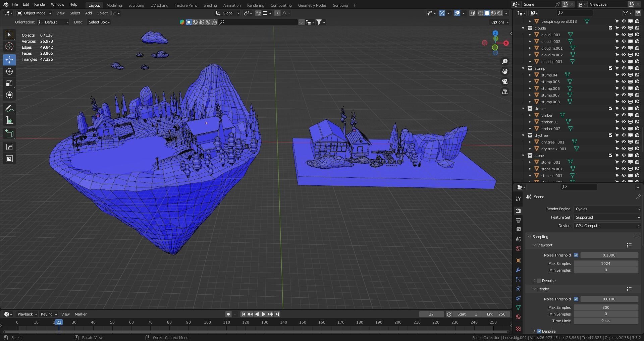Viewport: 644px width, 341px height.
Task: Click the Pan view hand icon
Action: click(x=505, y=71)
